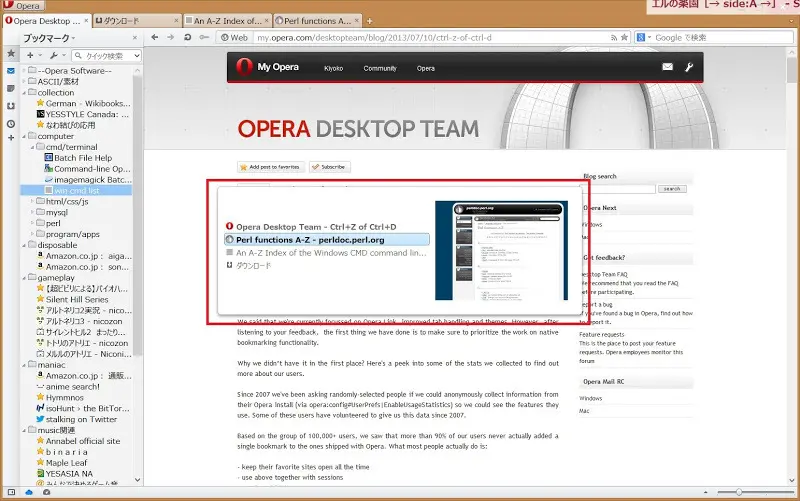Select the Bookmarks star panel icon
The height and width of the screenshot is (501, 800).
[x=11, y=54]
